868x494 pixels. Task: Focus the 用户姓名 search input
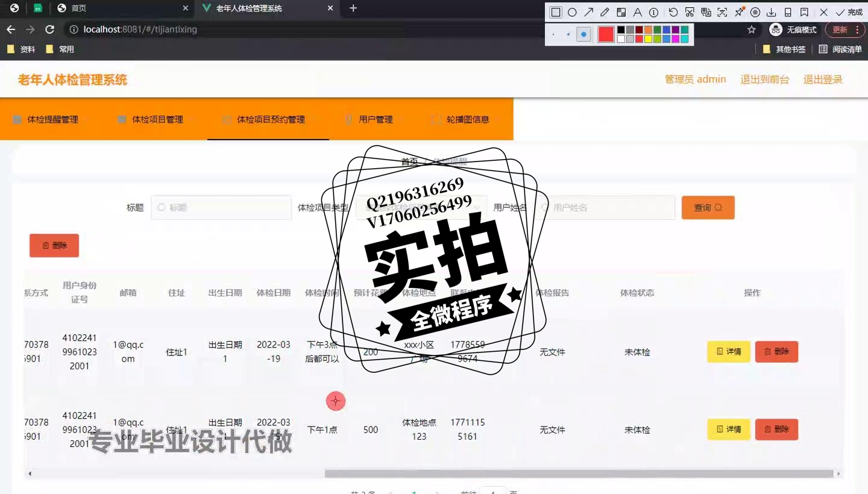pos(605,207)
